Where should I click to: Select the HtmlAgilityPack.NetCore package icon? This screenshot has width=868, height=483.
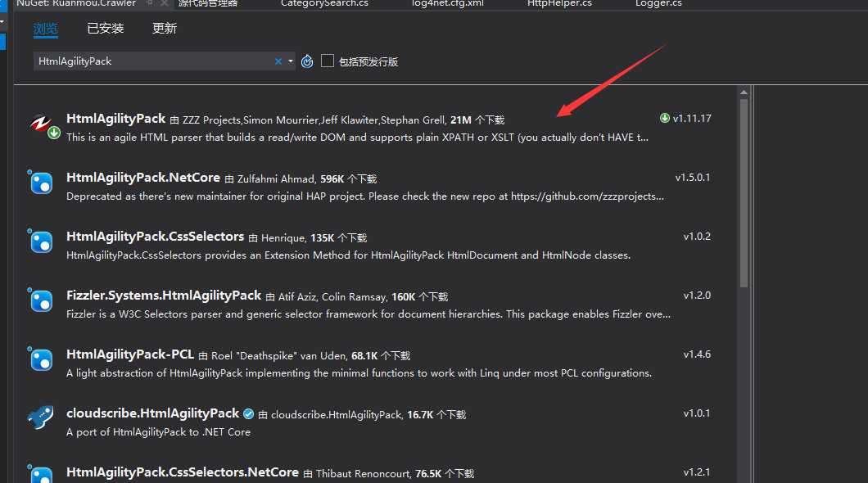coord(40,183)
